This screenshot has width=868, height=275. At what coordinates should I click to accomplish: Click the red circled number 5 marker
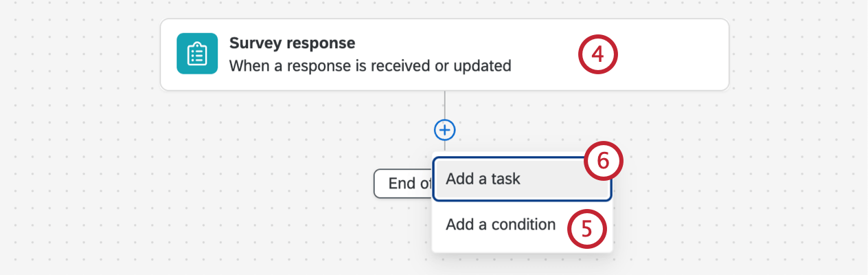tap(586, 228)
